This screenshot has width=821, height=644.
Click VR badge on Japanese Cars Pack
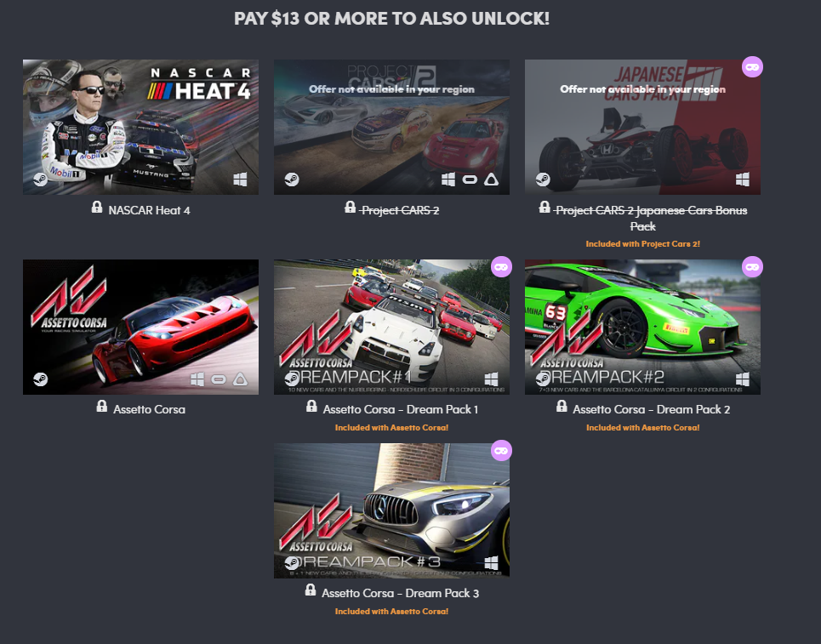pos(752,67)
